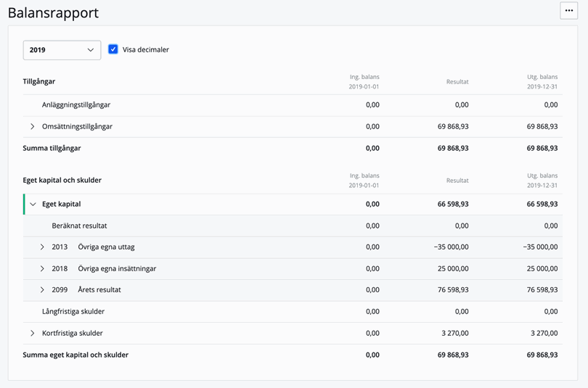The height and width of the screenshot is (388, 588).
Task: Expand account 2013 Övriga egna uttag
Action: click(42, 247)
